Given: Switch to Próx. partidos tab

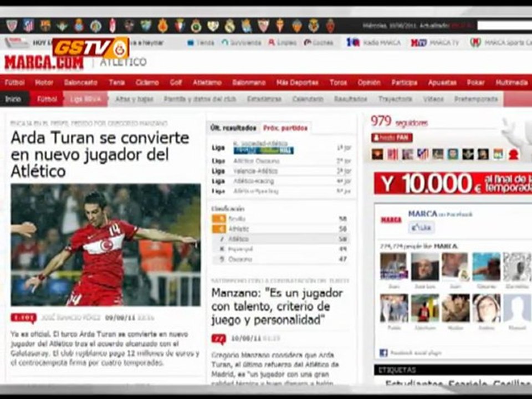Looking at the screenshot, I should coord(285,128).
